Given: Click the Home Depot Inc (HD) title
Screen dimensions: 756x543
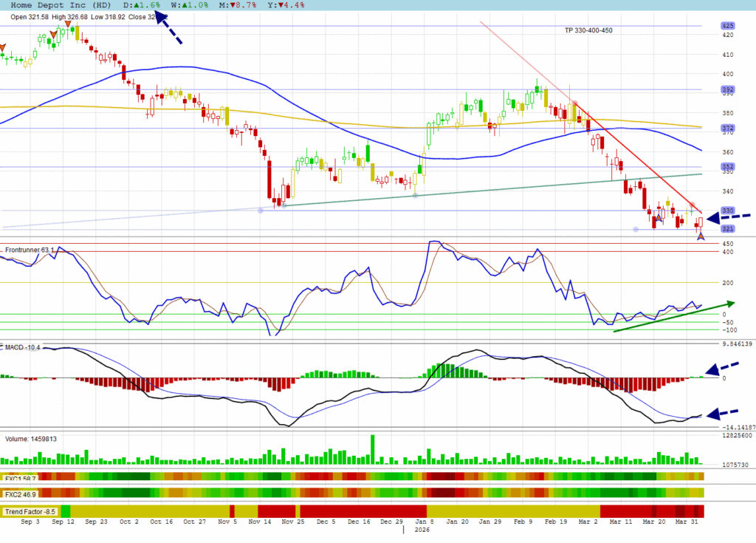Looking at the screenshot, I should (x=61, y=4).
